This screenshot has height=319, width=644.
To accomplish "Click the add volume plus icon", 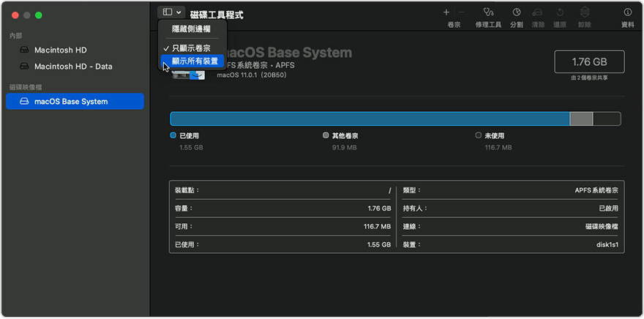I will (x=446, y=12).
